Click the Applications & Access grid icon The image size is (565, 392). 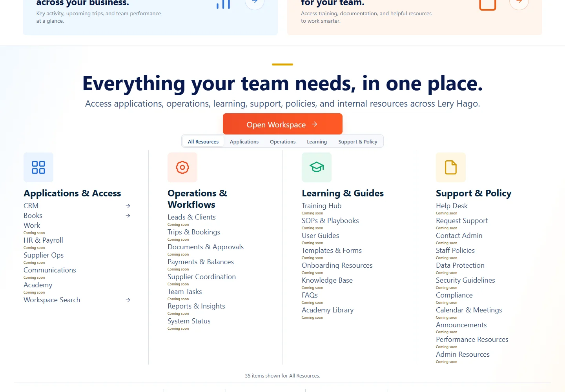38,167
